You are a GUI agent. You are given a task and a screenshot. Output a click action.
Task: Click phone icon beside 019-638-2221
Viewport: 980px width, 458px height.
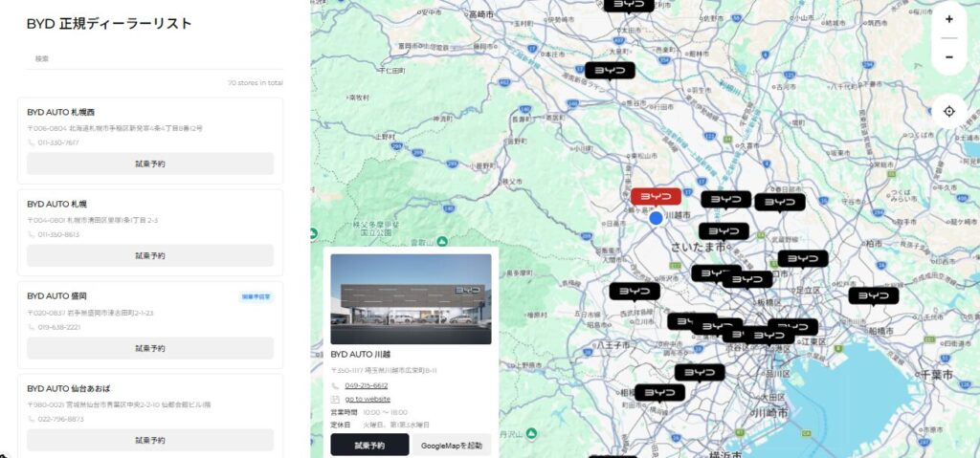coord(32,327)
